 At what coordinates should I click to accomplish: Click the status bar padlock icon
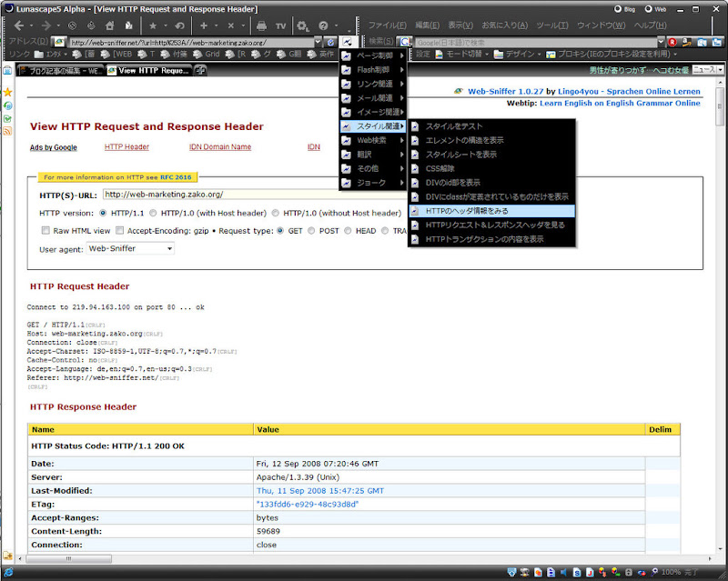coord(629,572)
